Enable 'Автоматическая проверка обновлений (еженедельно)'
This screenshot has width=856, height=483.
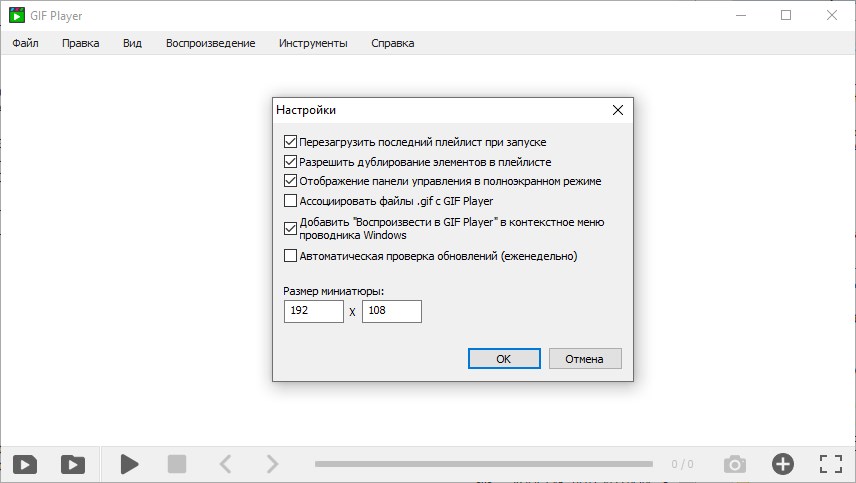[x=290, y=255]
